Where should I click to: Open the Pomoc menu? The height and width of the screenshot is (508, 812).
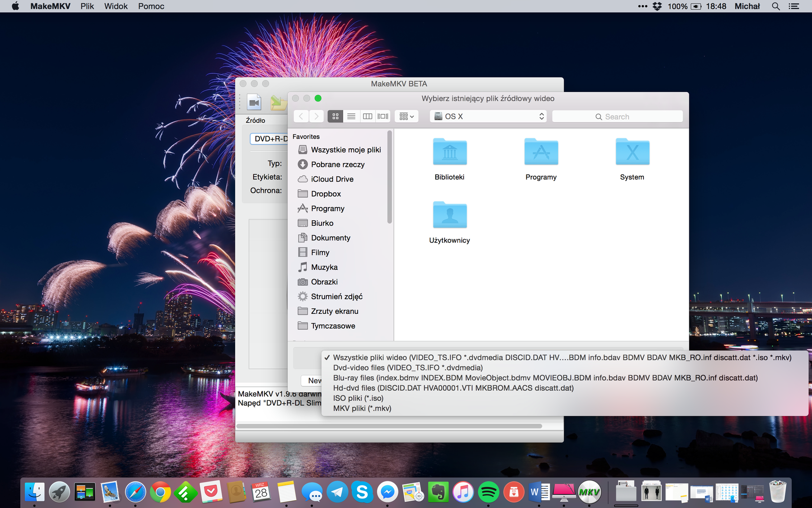click(151, 6)
